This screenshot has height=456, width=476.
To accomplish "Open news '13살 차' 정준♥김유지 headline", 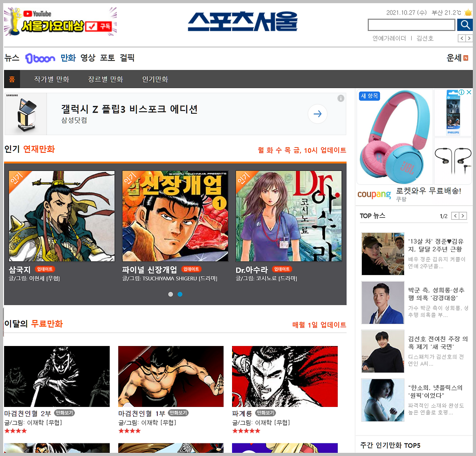I will [436, 245].
